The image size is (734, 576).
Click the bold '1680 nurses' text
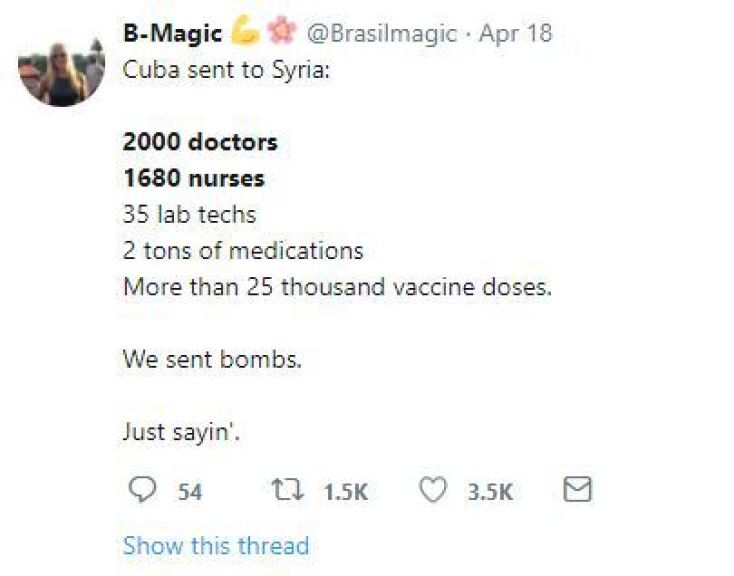pos(194,178)
